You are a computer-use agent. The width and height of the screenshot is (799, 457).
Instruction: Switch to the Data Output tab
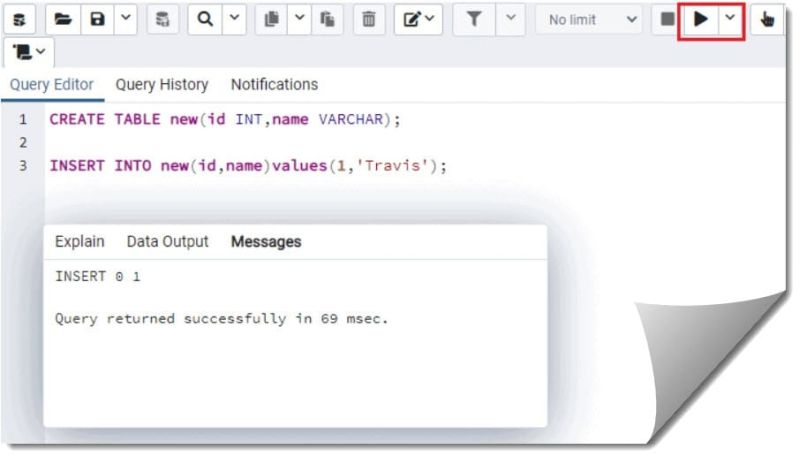pyautogui.click(x=167, y=241)
